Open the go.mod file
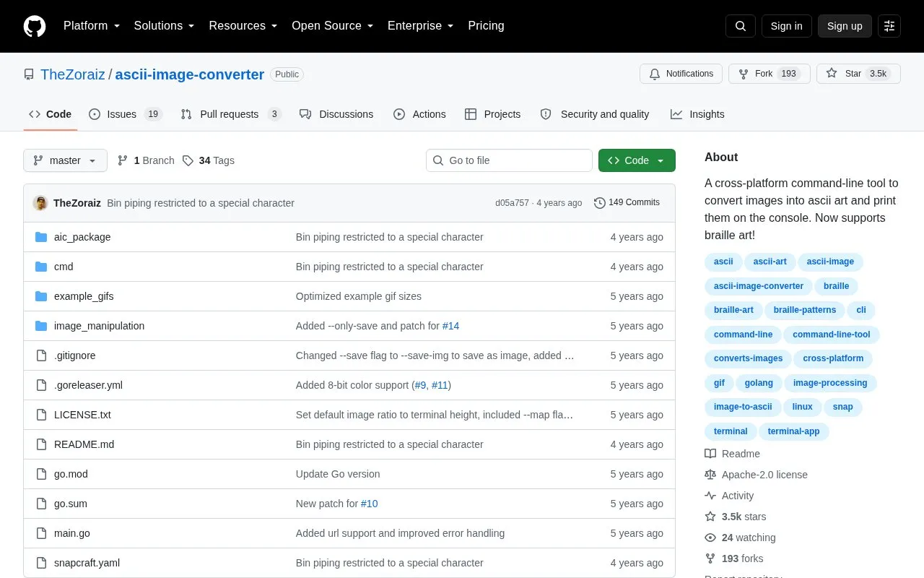The height and width of the screenshot is (578, 924). [x=71, y=474]
